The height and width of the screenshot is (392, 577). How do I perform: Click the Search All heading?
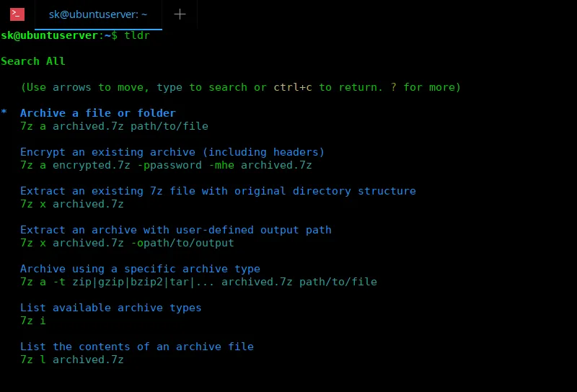[33, 61]
